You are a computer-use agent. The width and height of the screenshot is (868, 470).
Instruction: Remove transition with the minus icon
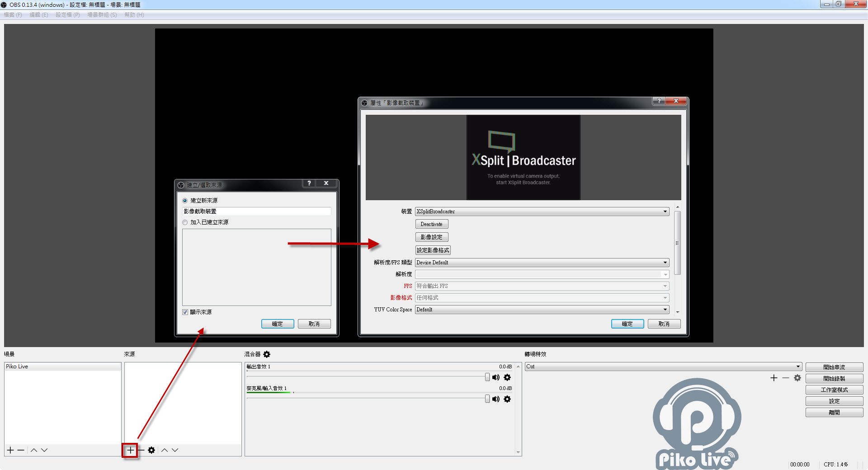click(x=786, y=378)
